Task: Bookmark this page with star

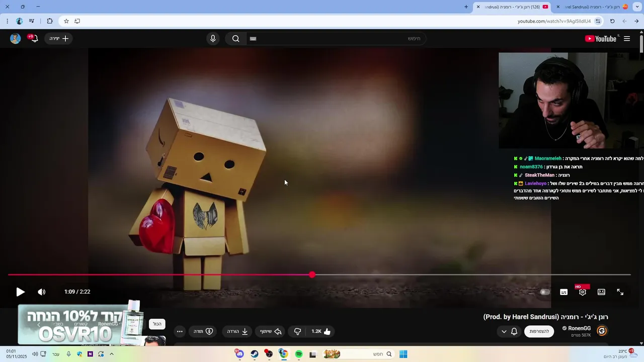Action: [x=66, y=21]
